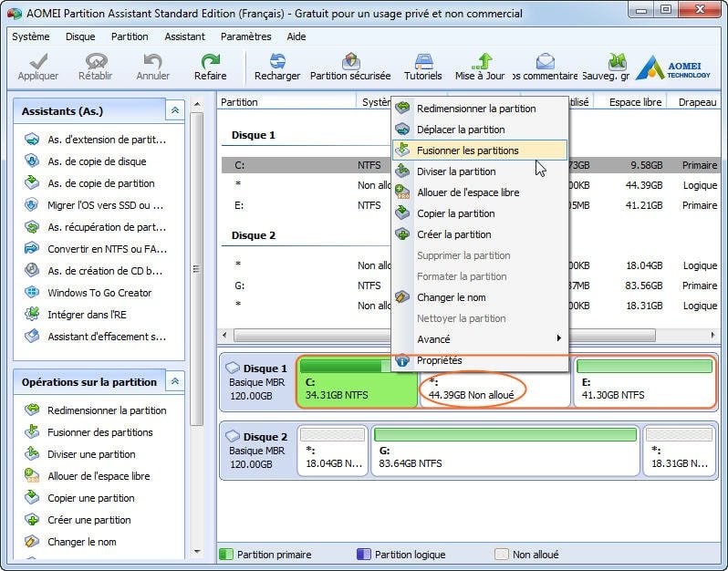Select the C: 34.31GB NTFS disk block
728x571 pixels.
(x=357, y=382)
